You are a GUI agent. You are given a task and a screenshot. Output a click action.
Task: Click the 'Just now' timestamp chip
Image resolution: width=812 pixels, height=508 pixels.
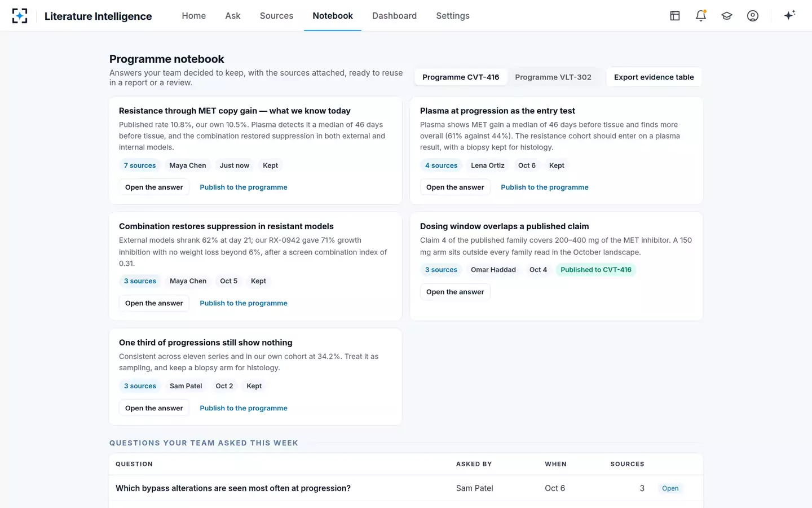[x=235, y=165]
